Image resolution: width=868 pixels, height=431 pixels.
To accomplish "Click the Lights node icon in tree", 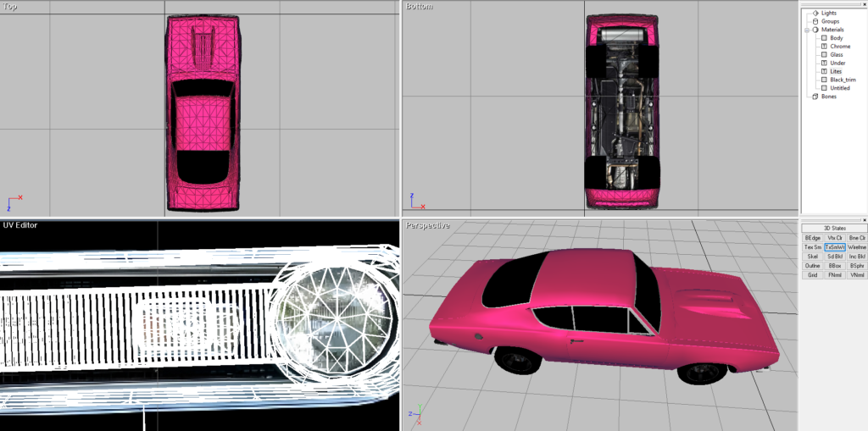I will [x=815, y=13].
